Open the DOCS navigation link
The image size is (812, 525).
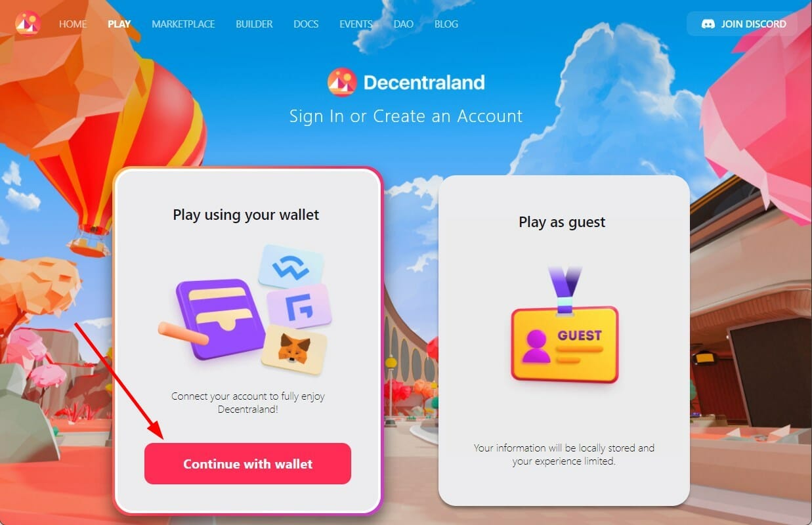(x=306, y=24)
